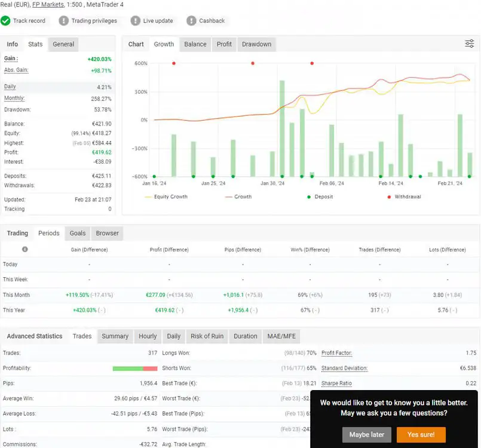Click the chart settings sliders icon
Screen dimensions: 481x448
tap(469, 44)
